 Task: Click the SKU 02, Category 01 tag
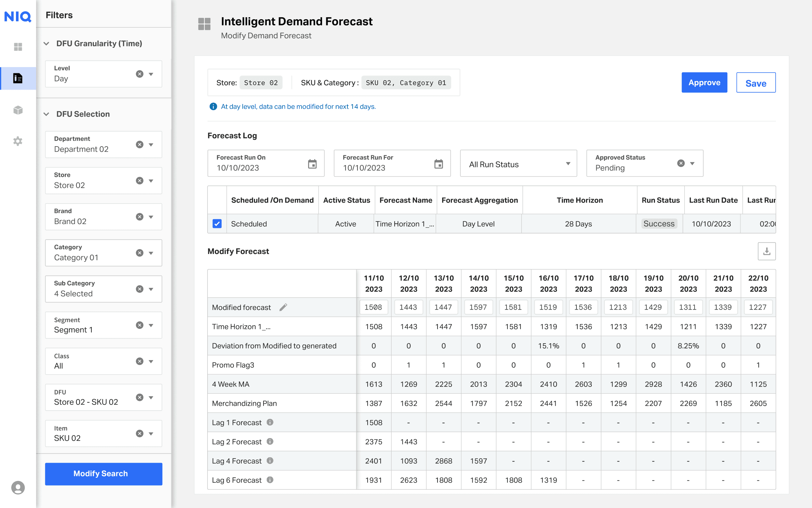pyautogui.click(x=406, y=83)
